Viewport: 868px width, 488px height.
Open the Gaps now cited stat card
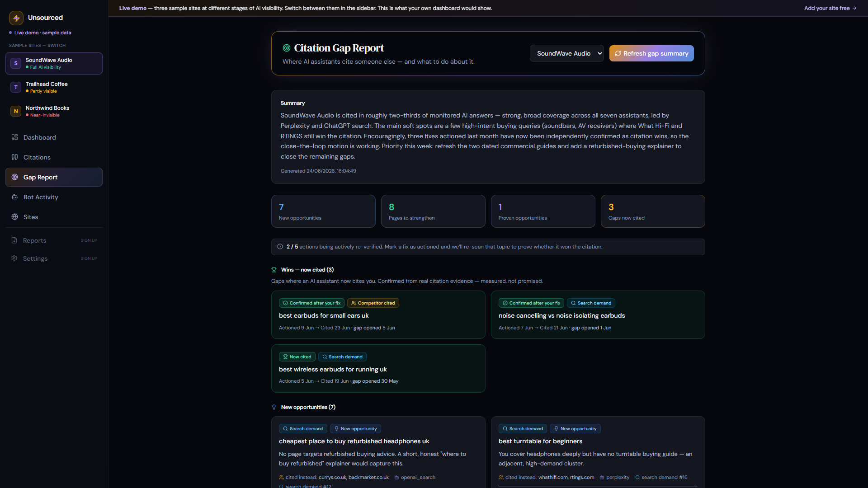click(653, 211)
